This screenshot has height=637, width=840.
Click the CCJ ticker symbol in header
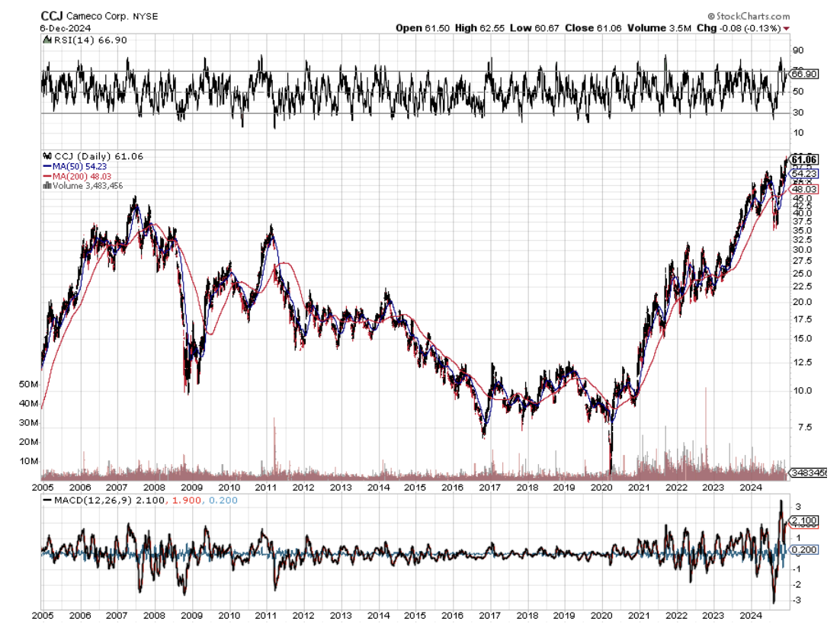(50, 15)
